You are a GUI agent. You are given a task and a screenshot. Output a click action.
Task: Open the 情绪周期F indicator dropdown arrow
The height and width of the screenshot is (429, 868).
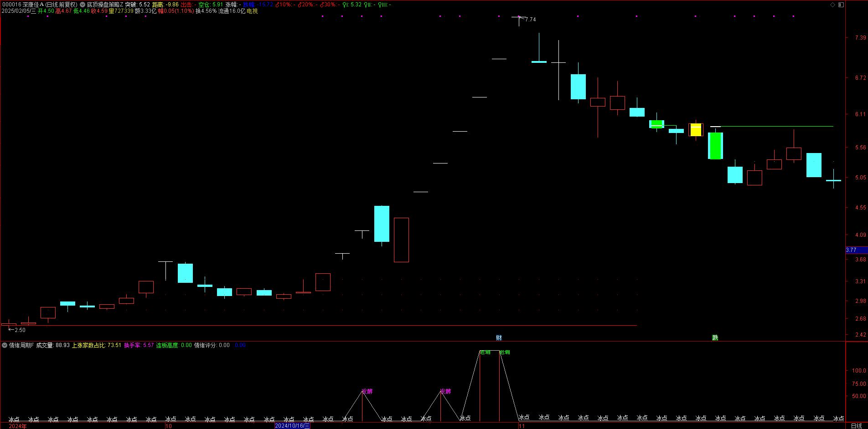point(5,345)
